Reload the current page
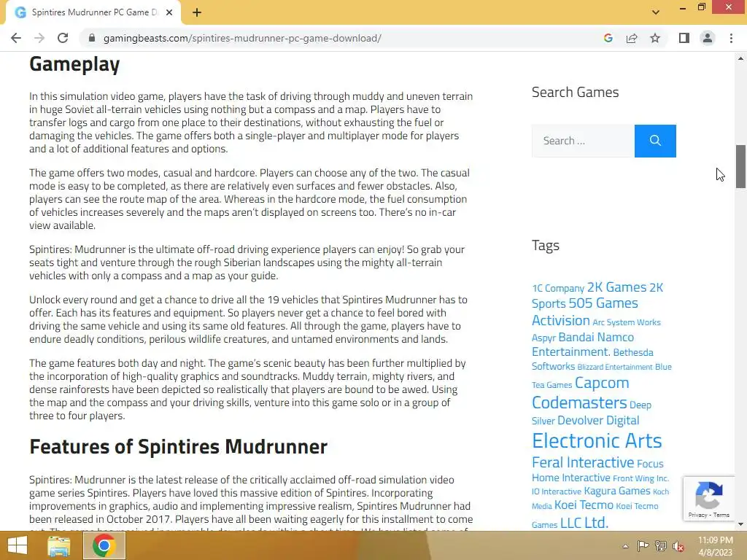747x560 pixels. 63,38
